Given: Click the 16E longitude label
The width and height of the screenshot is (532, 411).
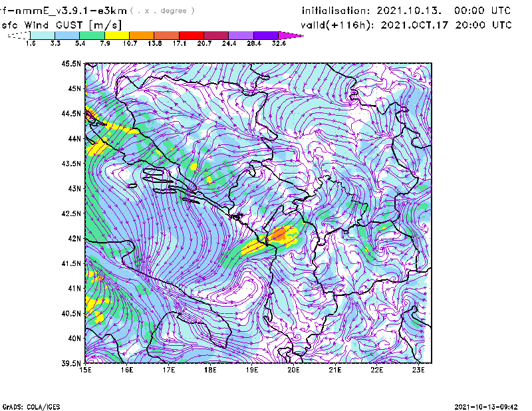Looking at the screenshot, I should click(x=127, y=370).
